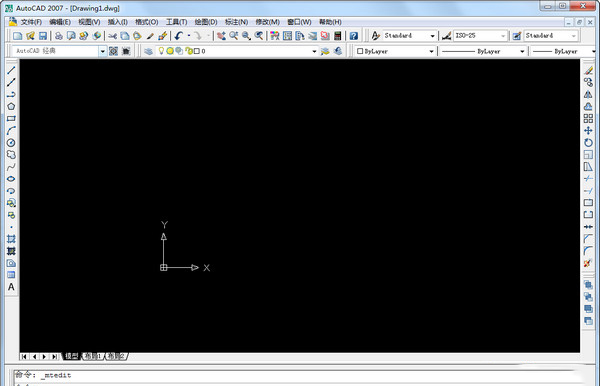
Task: Switch to the 模型 tab
Action: (72, 356)
